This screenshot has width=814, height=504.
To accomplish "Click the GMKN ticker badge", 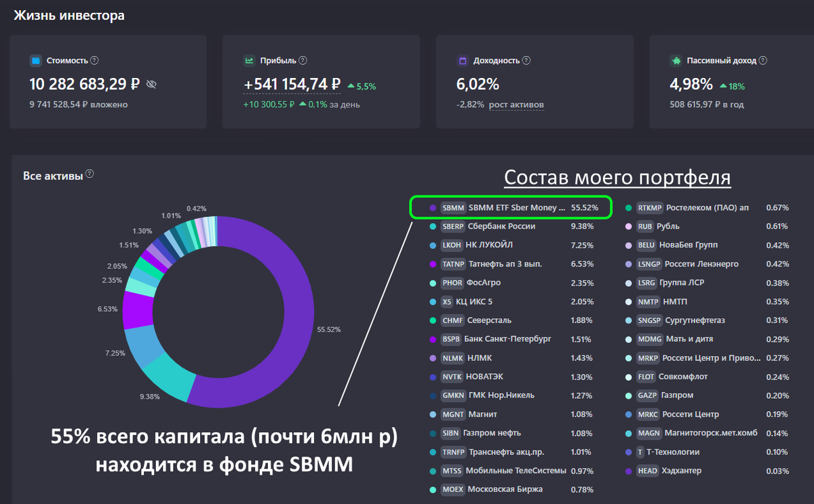I will pos(452,395).
